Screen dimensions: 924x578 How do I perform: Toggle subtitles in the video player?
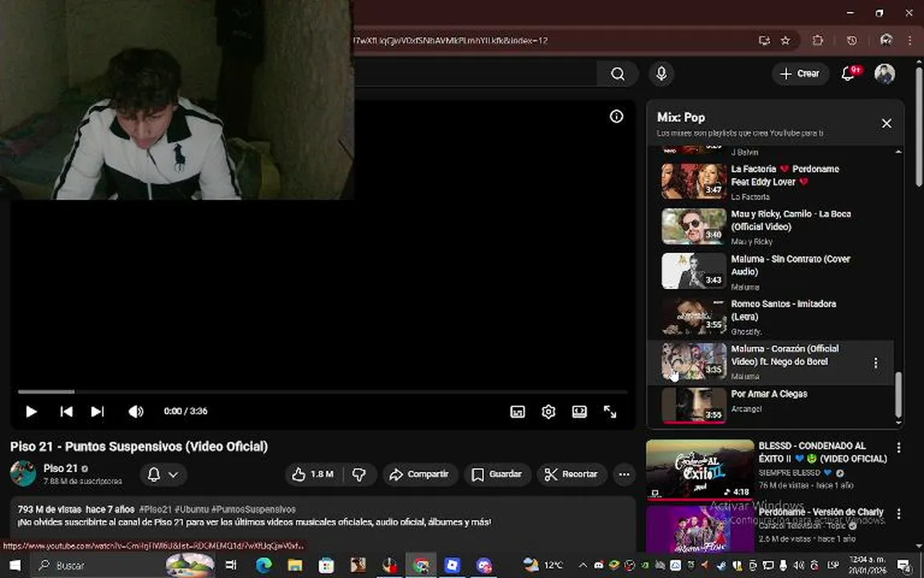[x=517, y=412]
